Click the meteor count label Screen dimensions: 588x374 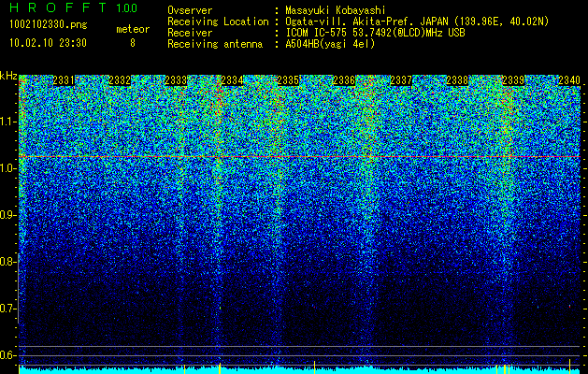pyautogui.click(x=133, y=29)
